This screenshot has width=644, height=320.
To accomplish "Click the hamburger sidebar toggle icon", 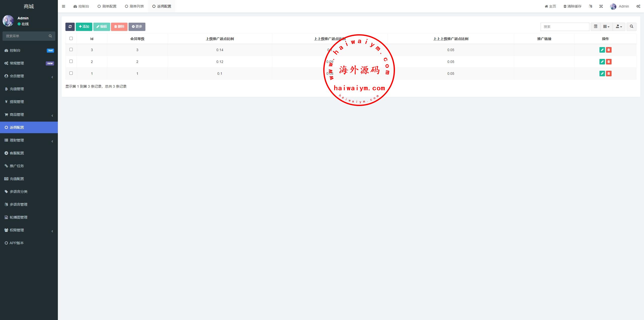I will pyautogui.click(x=63, y=6).
